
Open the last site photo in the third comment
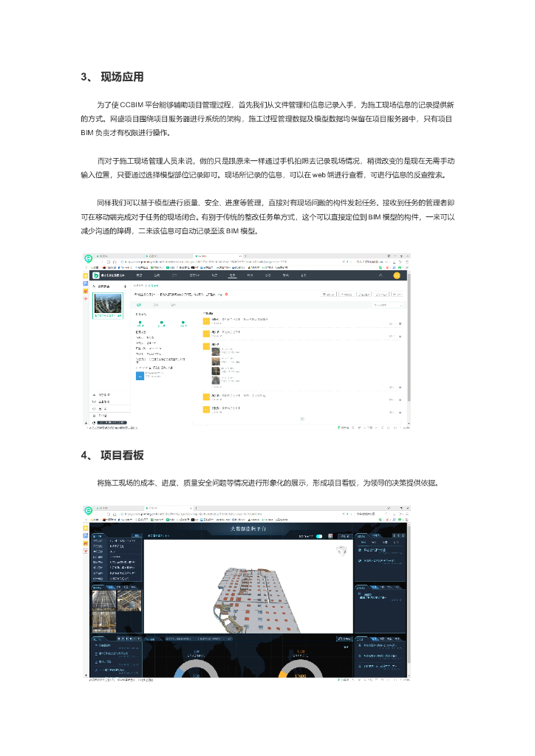[216, 380]
